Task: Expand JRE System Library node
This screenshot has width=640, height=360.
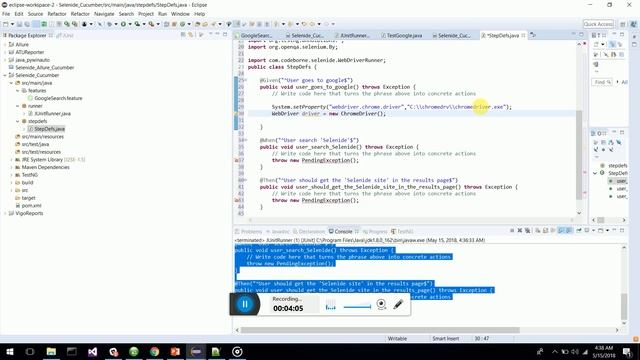Action: coord(11,160)
